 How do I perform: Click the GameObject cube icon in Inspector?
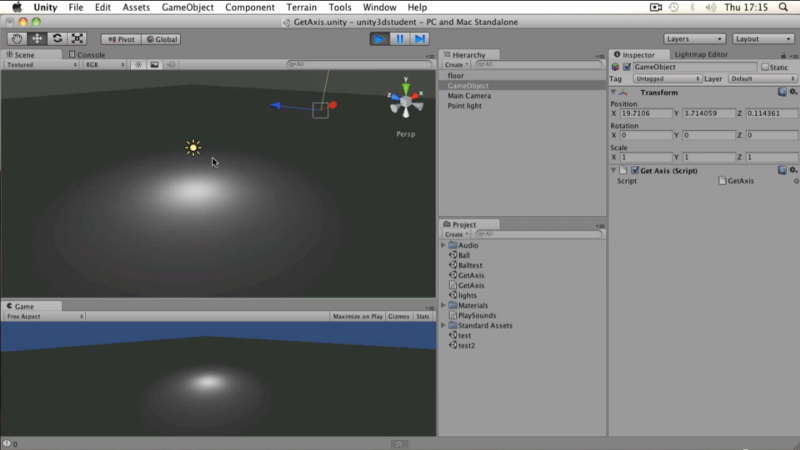tap(615, 67)
